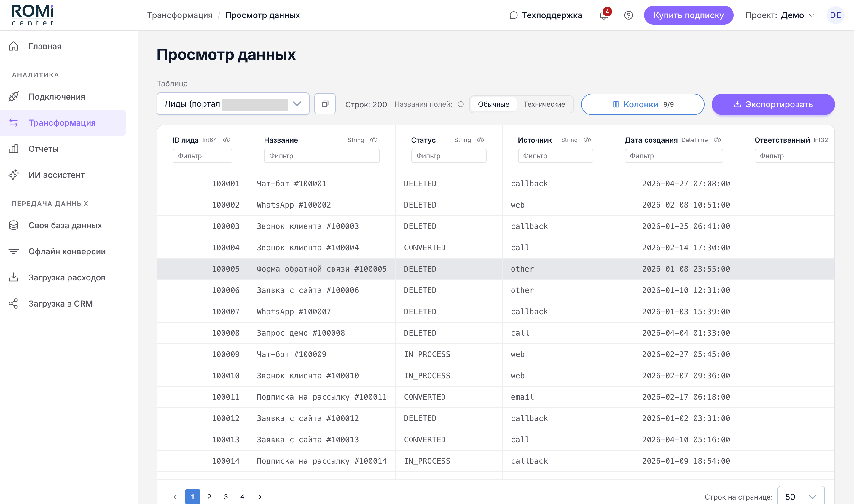Go to page 2 of the table
This screenshot has height=504, width=854.
pyautogui.click(x=209, y=497)
